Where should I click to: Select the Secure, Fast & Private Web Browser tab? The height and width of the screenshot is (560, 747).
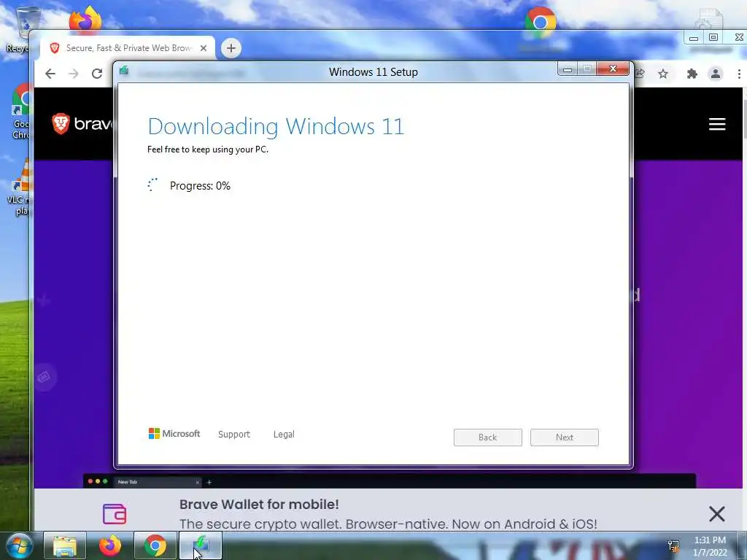127,48
